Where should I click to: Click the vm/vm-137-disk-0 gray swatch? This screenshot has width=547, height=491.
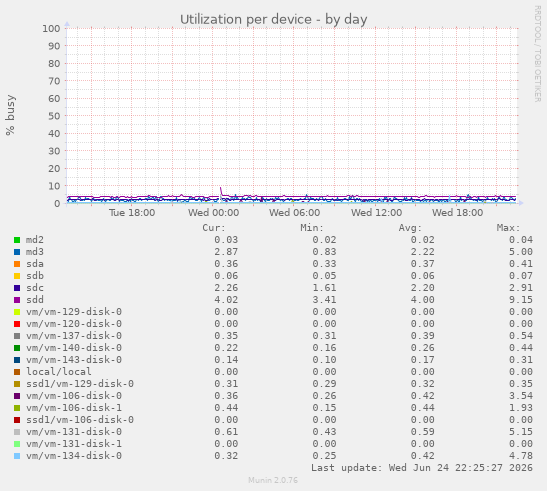click(x=17, y=336)
